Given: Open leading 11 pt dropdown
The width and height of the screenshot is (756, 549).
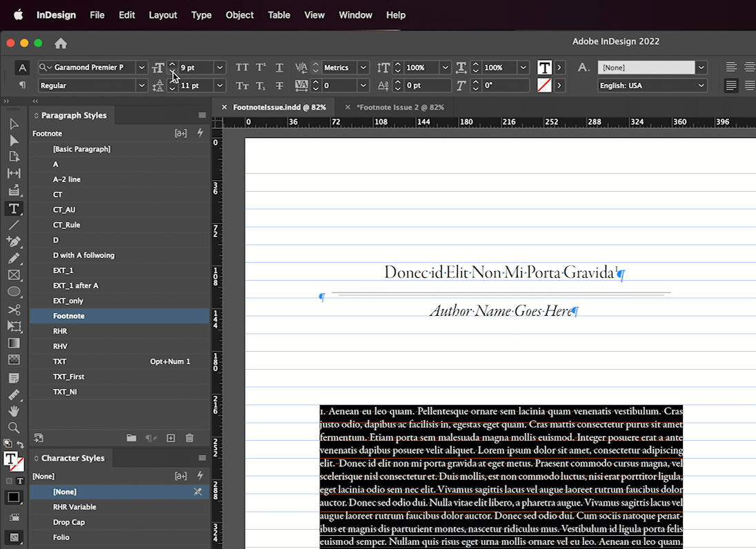Looking at the screenshot, I should [220, 86].
